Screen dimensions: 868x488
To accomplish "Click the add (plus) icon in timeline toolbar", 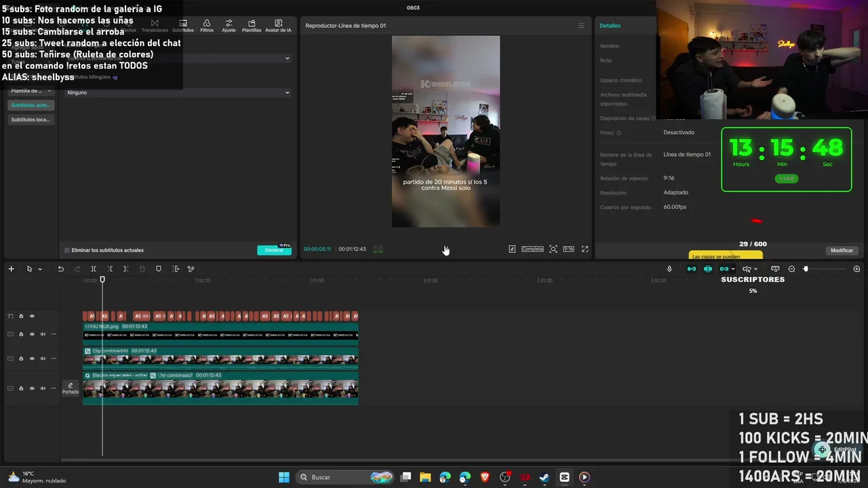I will pyautogui.click(x=11, y=269).
